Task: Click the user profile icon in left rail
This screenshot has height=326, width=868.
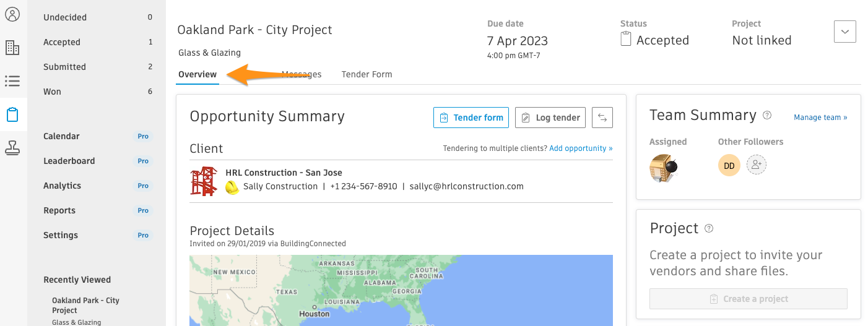Action: [12, 14]
